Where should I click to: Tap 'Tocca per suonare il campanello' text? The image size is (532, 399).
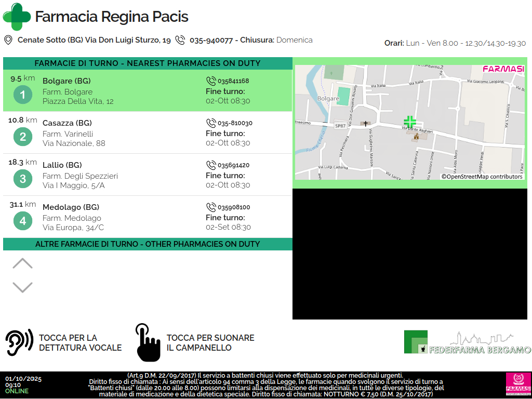(x=210, y=343)
